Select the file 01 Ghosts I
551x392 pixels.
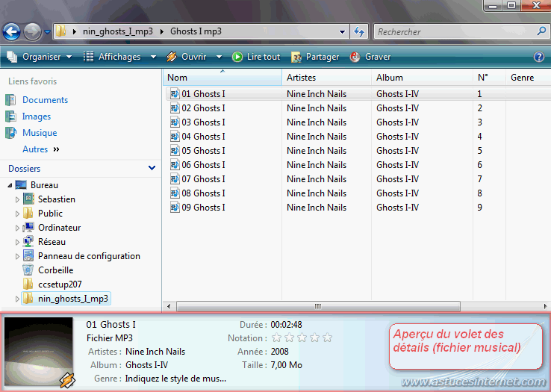203,94
